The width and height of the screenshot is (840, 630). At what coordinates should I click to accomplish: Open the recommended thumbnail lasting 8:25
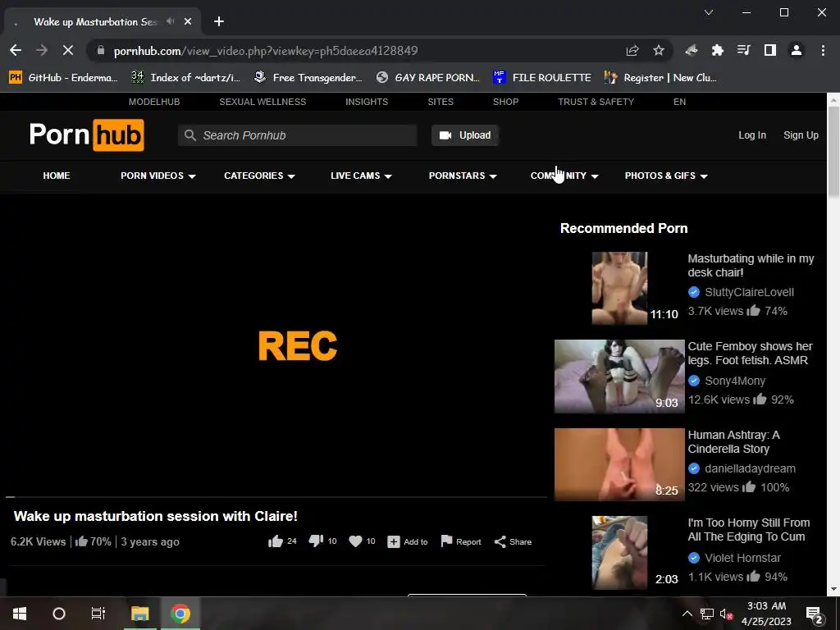tap(619, 464)
